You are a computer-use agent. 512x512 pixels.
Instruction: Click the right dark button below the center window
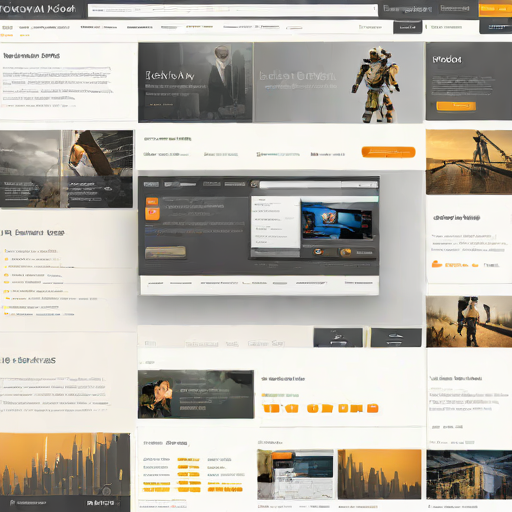(396, 337)
